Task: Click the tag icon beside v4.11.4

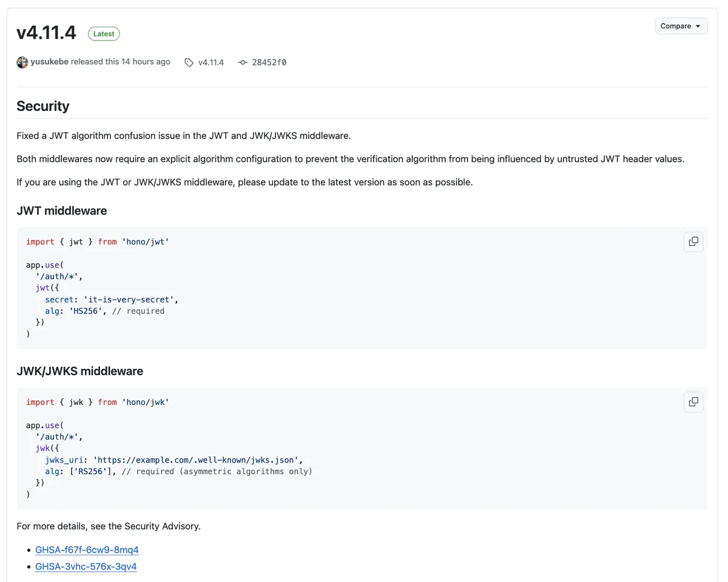Action: [189, 62]
